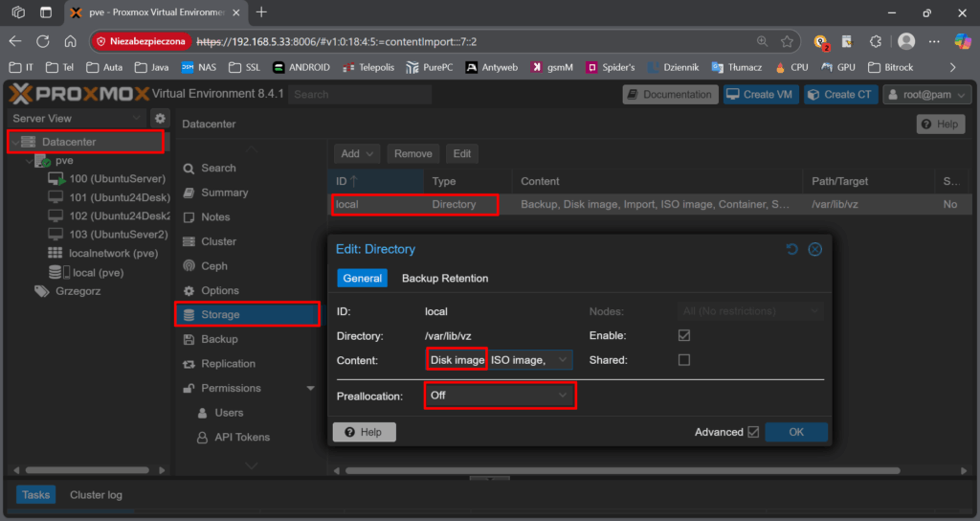Image resolution: width=980 pixels, height=521 pixels.
Task: Open the Spider's bookmark
Action: (610, 68)
